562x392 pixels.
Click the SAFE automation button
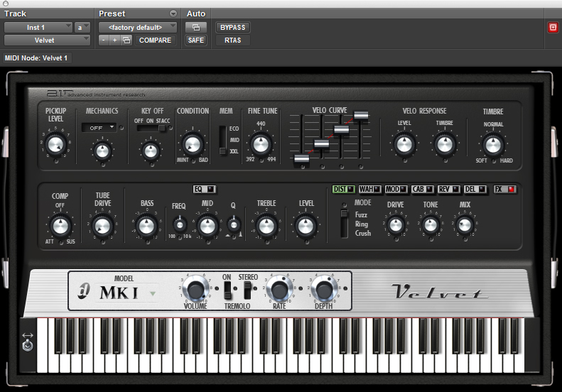(x=195, y=40)
